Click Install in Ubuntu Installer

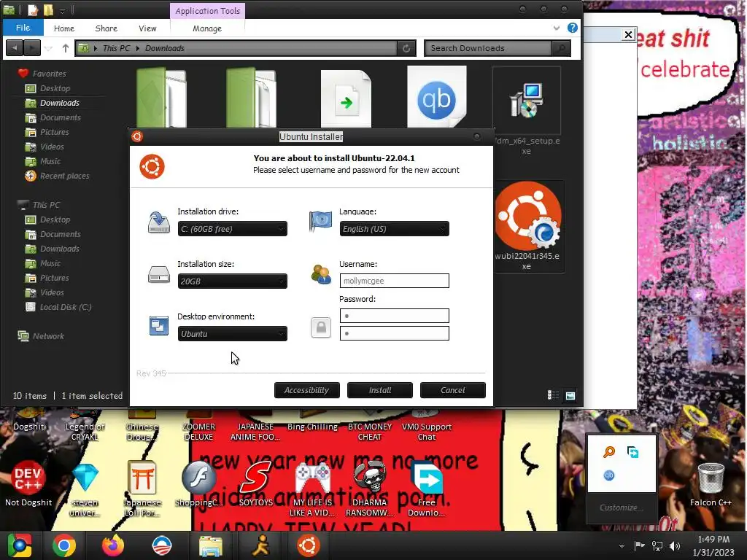(379, 390)
